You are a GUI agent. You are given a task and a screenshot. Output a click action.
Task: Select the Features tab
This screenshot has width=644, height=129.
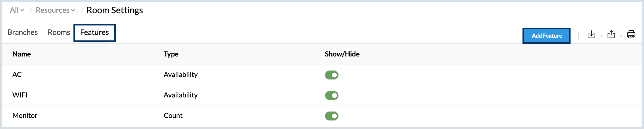pyautogui.click(x=94, y=32)
